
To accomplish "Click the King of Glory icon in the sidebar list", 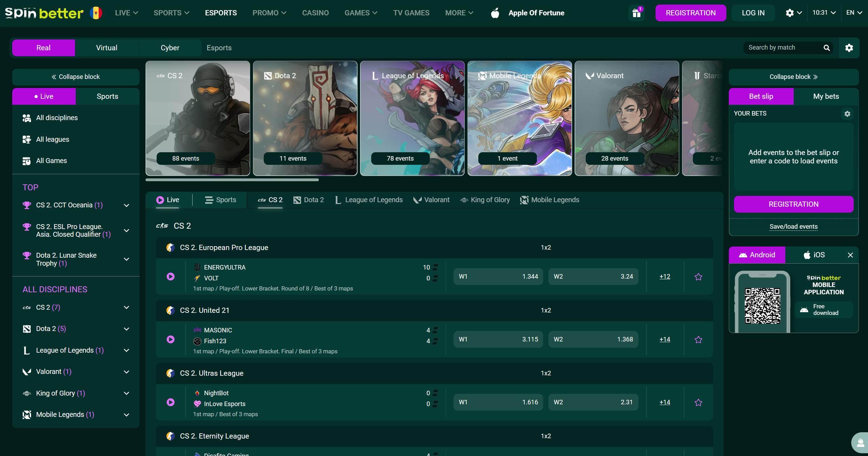I will pyautogui.click(x=27, y=394).
